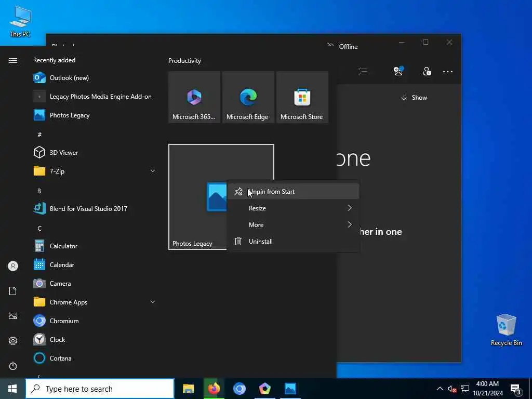The image size is (532, 399).
Task: Open the clock showing 4:00 AM
Action: [488, 389]
